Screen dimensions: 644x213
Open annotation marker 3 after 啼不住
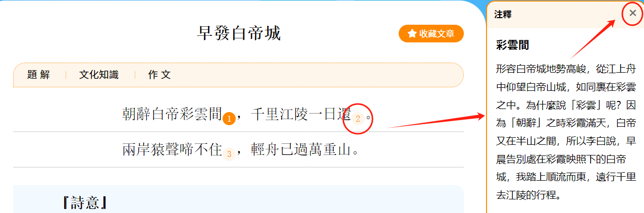click(x=229, y=154)
